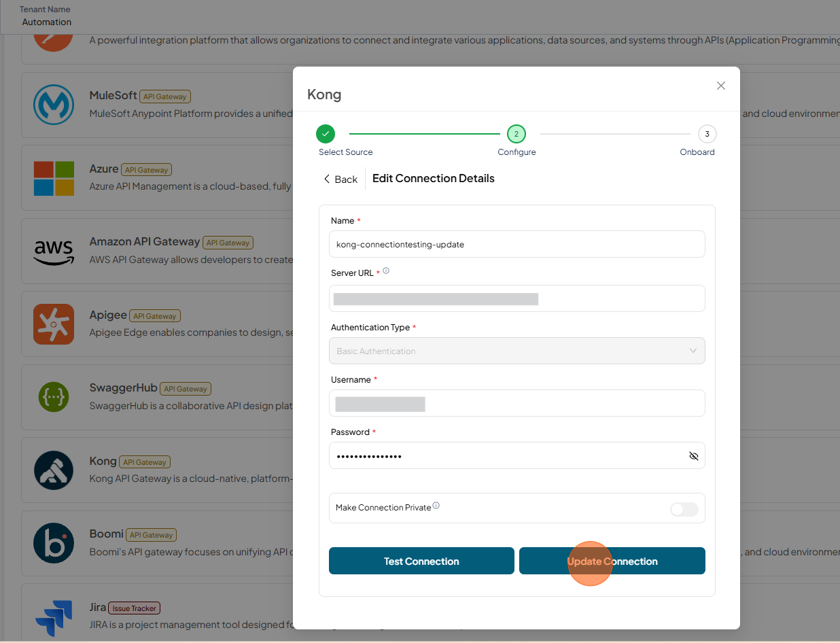This screenshot has height=643, width=840.
Task: Click the MuleSoft logo icon
Action: coord(54,105)
